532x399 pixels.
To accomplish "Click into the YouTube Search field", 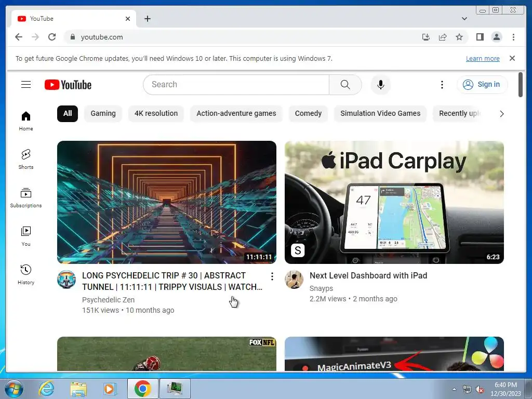I will click(x=236, y=85).
